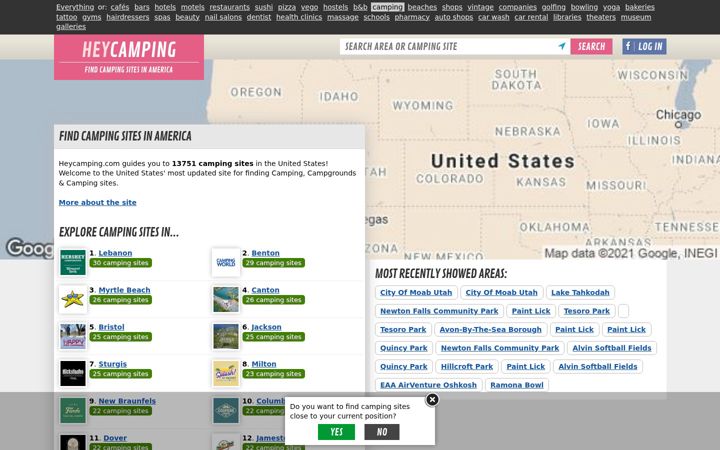Open the Jackson thumbnail image

coord(226,337)
